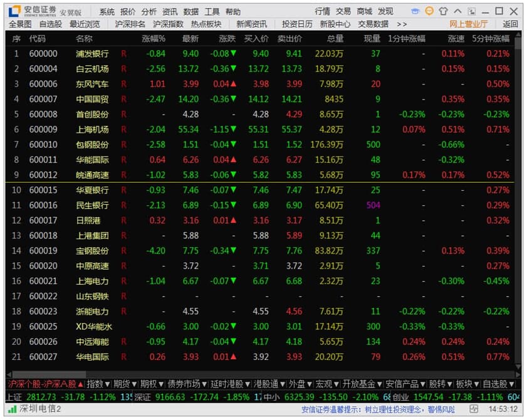The height and width of the screenshot is (420, 527).
Task: Open 最近浏览 list
Action: 85,24
